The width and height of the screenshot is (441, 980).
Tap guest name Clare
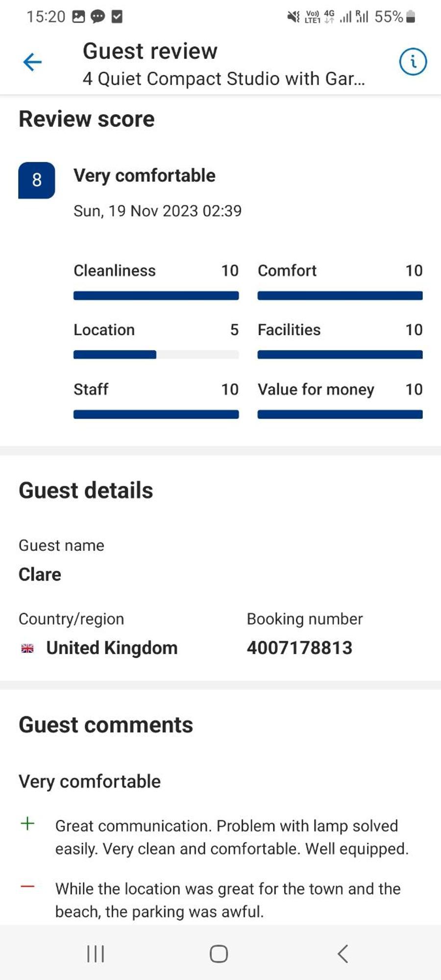[40, 574]
